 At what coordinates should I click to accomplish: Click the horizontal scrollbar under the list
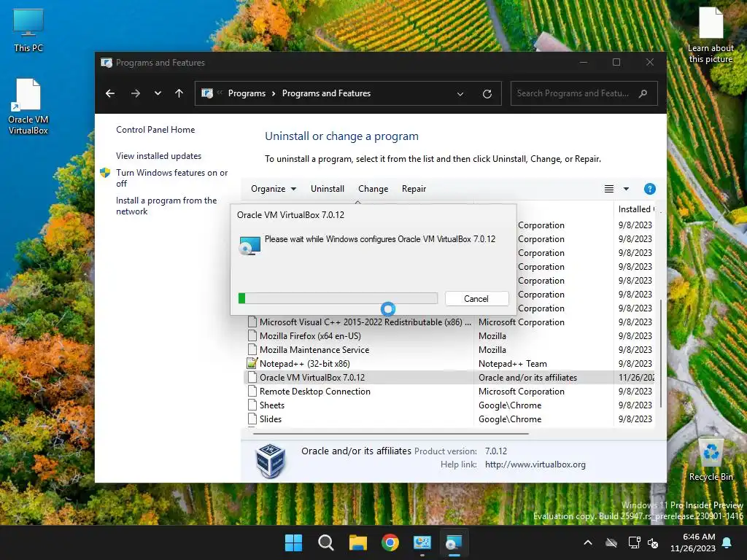[391, 434]
